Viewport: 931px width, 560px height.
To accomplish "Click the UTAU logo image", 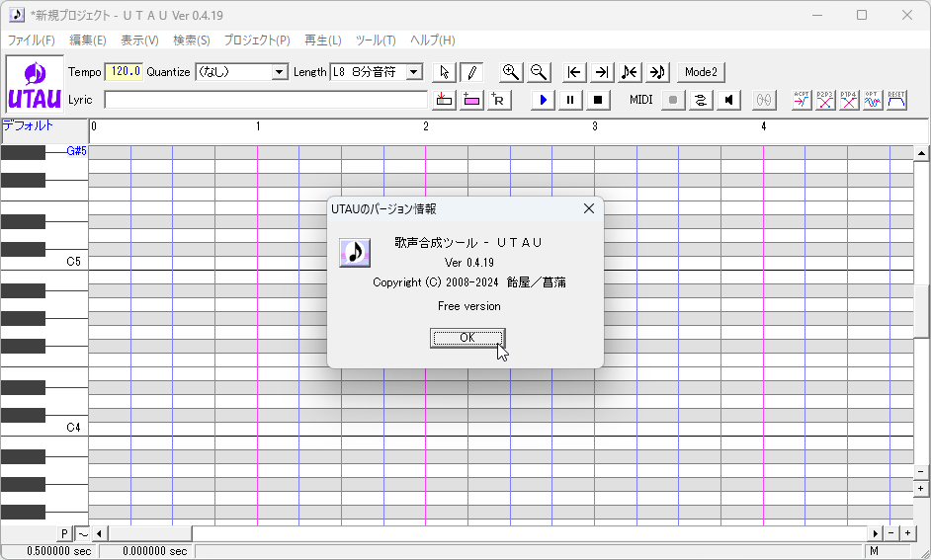I will click(x=35, y=84).
